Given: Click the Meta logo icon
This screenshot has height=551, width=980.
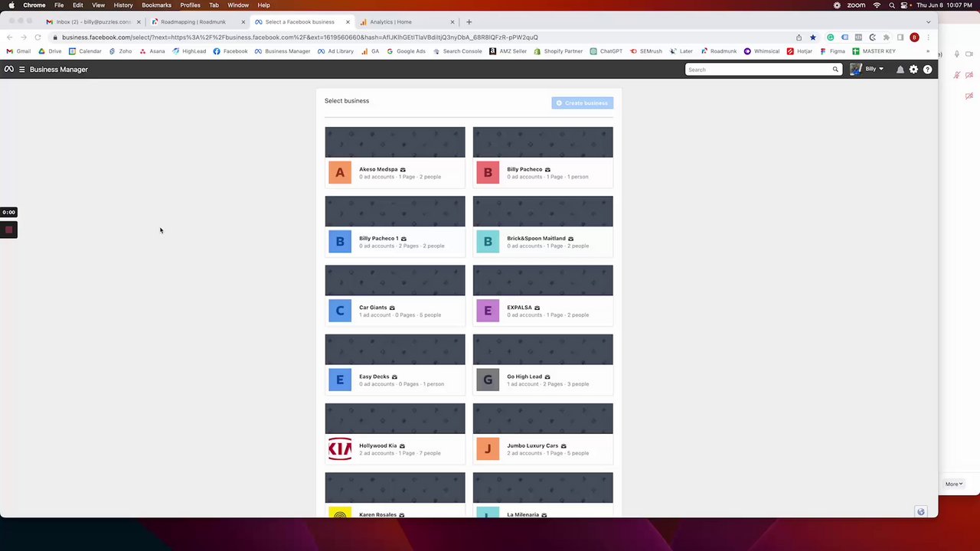Looking at the screenshot, I should coord(9,70).
